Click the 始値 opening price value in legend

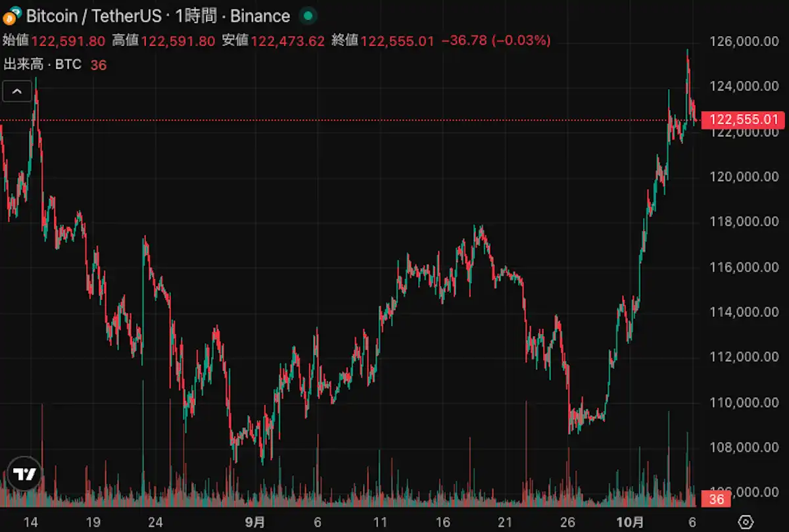(68, 41)
